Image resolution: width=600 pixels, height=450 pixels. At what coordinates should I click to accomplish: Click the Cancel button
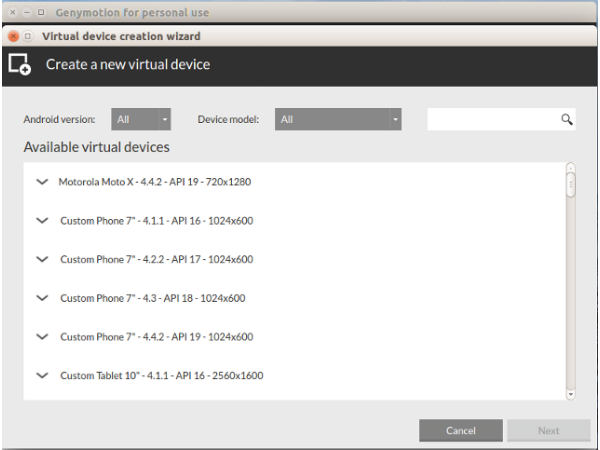coord(461,430)
